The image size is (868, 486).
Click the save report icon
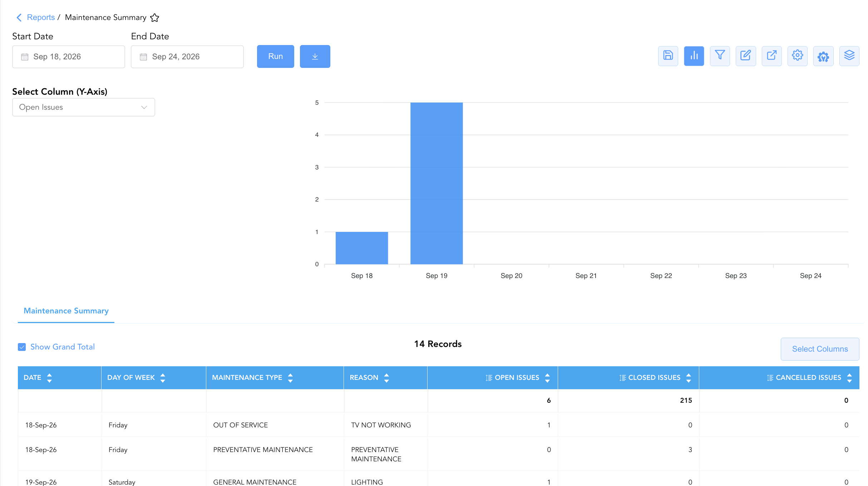[x=668, y=56]
